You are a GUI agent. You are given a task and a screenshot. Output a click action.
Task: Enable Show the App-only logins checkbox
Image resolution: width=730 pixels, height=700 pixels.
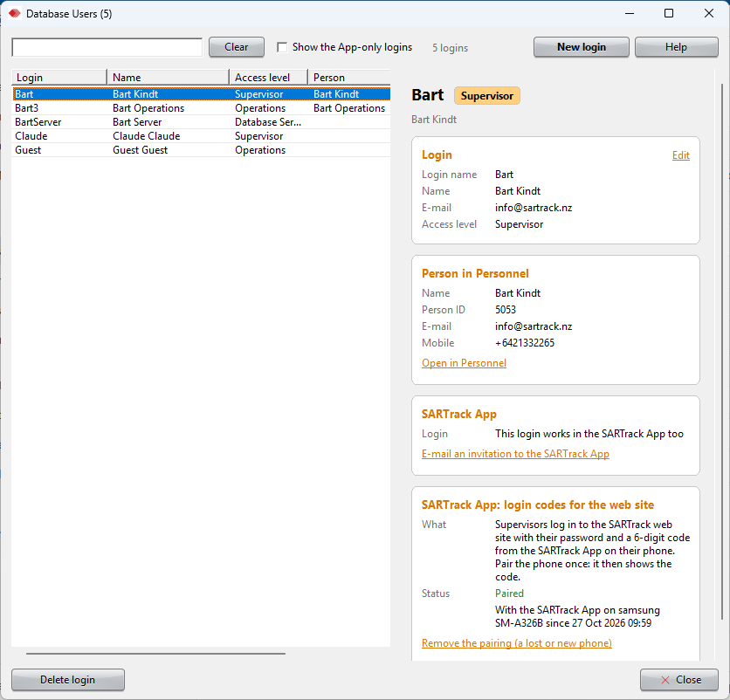[282, 47]
